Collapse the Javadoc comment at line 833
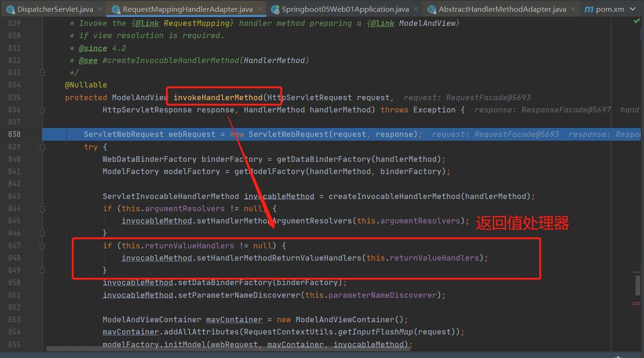644x358 pixels. pos(42,72)
